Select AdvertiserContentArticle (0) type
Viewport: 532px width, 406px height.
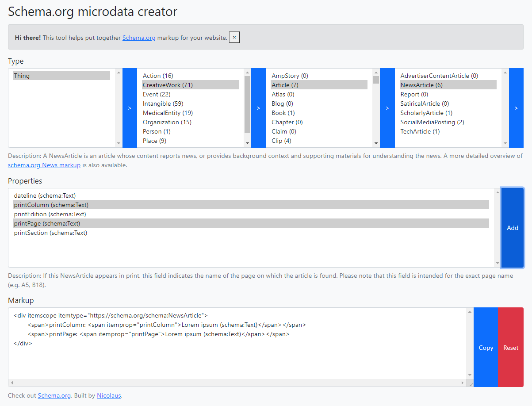click(448, 76)
